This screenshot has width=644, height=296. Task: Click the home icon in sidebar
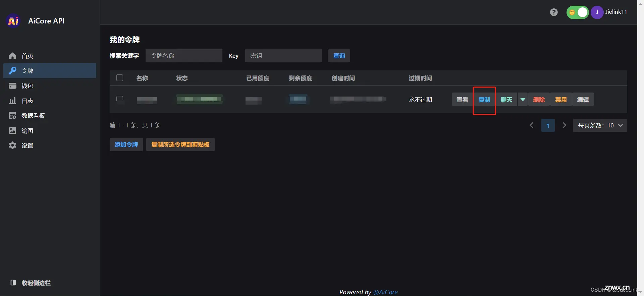pyautogui.click(x=12, y=56)
